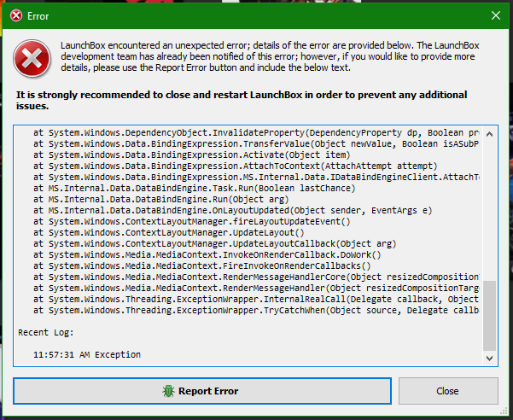Click the RenderMessageHandler(Object resizedCompositionTarg line

click(x=256, y=289)
